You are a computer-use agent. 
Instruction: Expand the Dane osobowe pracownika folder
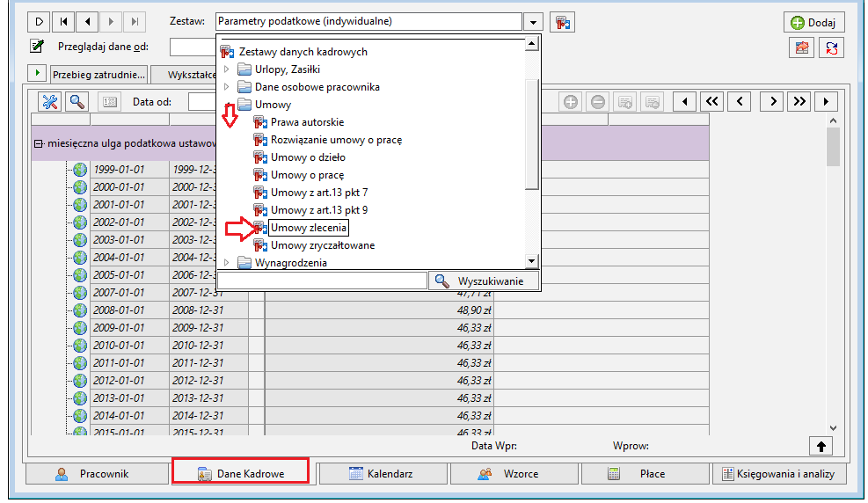pos(226,87)
